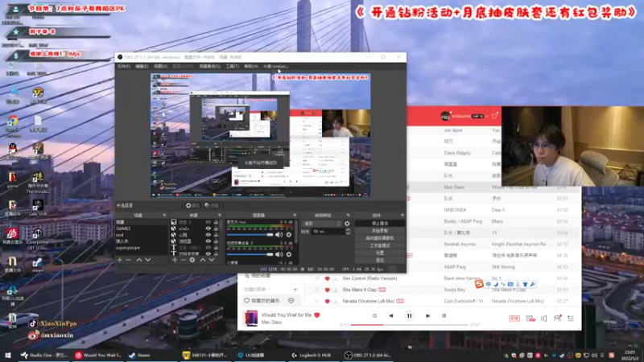Download the song She Make It Clap
The width and height of the screenshot is (644, 362).
click(336, 290)
